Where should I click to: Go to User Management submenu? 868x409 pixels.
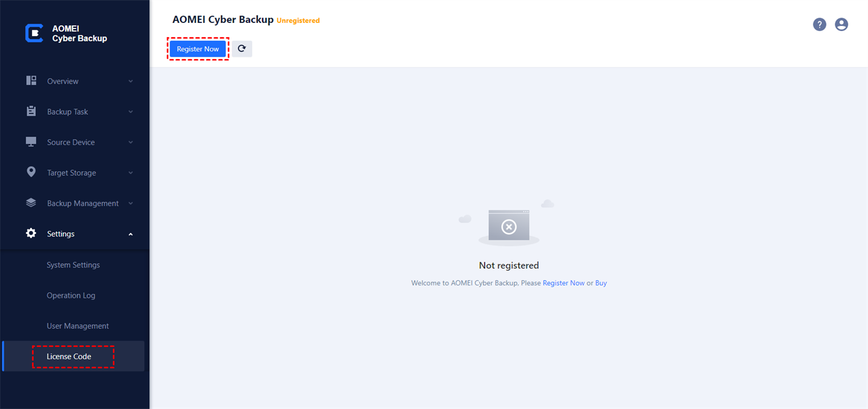[x=78, y=326]
